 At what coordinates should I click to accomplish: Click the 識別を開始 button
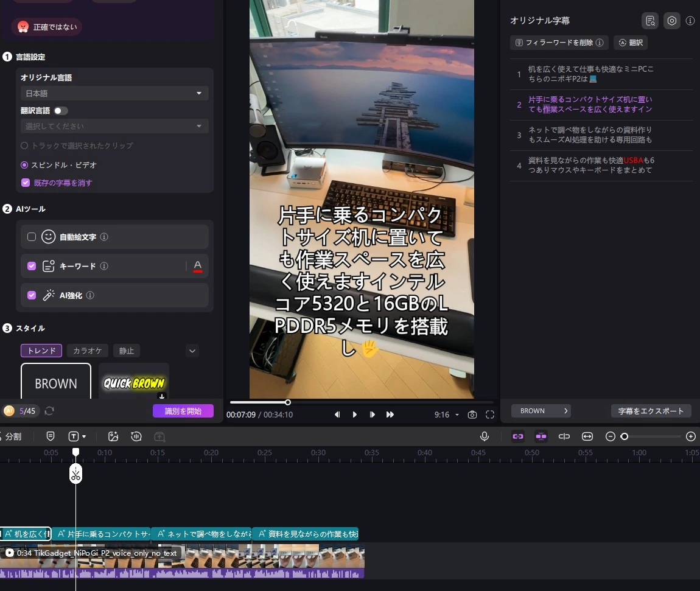pyautogui.click(x=183, y=411)
